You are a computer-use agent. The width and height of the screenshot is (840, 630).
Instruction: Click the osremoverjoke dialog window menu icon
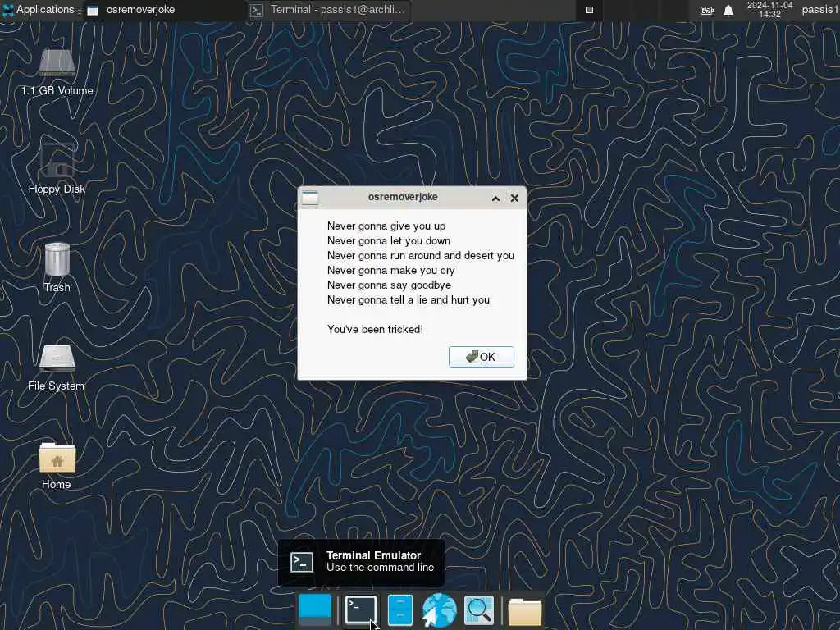pos(309,198)
